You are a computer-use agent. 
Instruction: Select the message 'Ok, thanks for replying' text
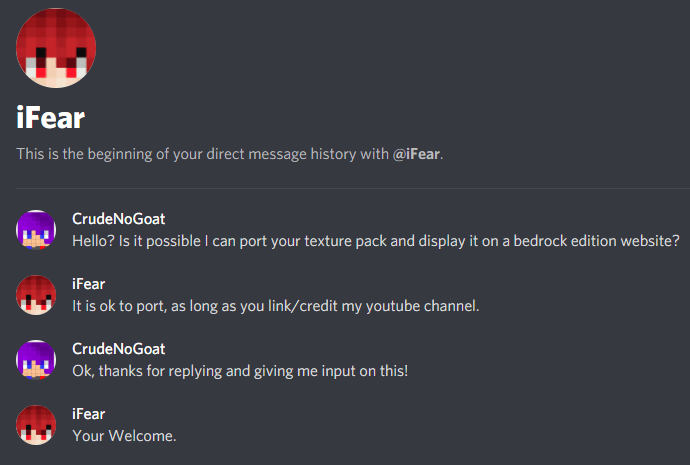click(x=240, y=371)
